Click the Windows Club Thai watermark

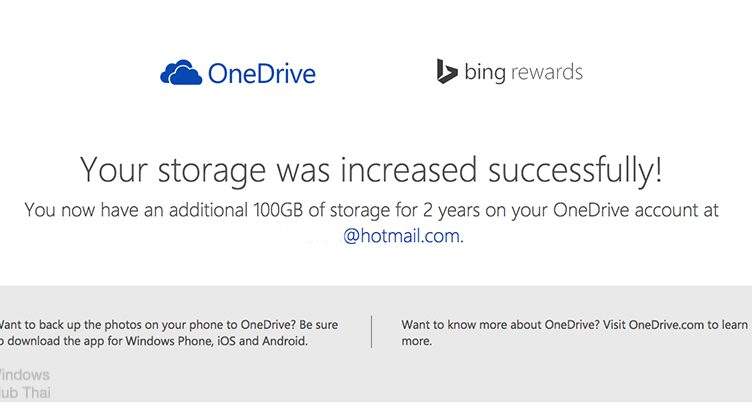(x=25, y=383)
